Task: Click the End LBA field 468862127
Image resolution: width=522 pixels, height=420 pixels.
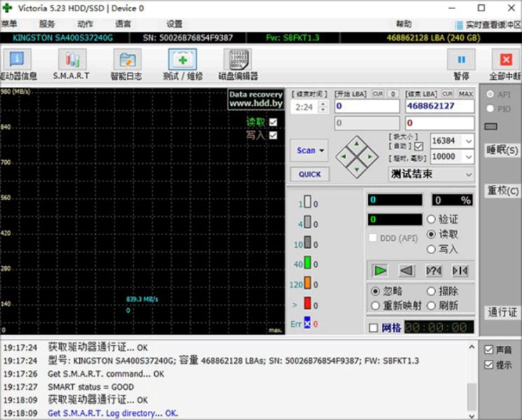Action: pyautogui.click(x=440, y=106)
